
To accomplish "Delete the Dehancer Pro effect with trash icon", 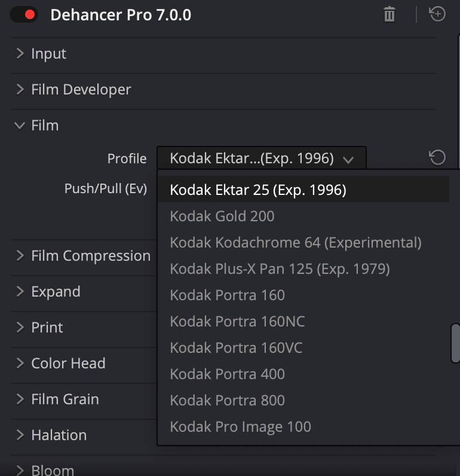I will tap(390, 14).
